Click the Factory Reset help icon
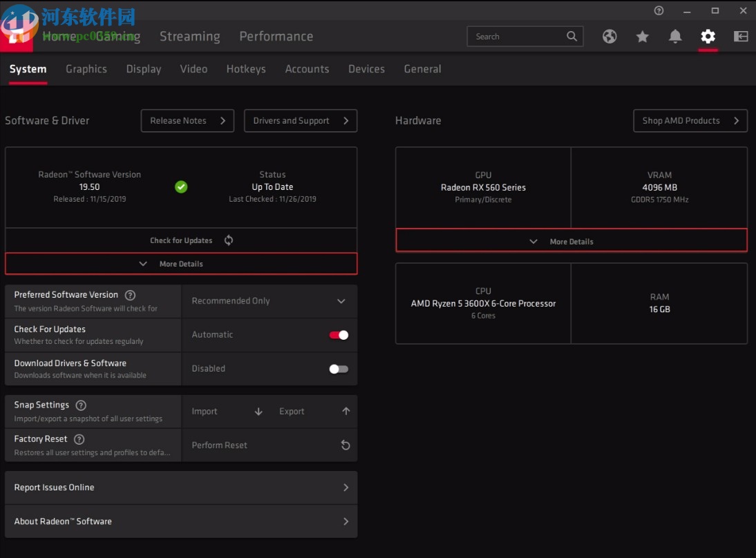This screenshot has width=756, height=558. [x=79, y=439]
